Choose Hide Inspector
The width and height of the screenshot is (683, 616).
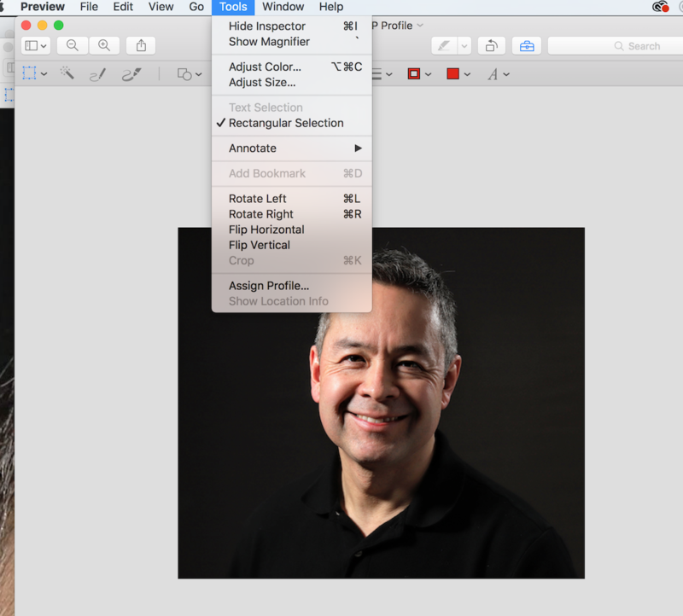[x=291, y=26]
